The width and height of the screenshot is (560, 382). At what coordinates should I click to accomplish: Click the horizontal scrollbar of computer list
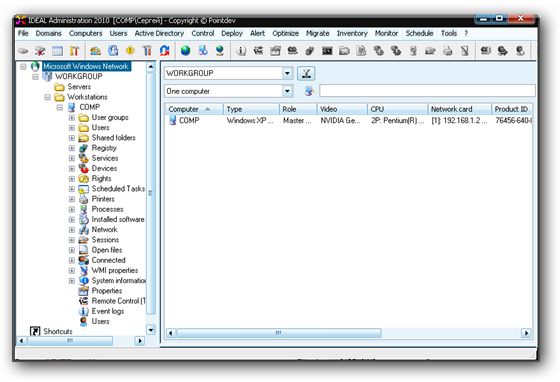pyautogui.click(x=348, y=333)
